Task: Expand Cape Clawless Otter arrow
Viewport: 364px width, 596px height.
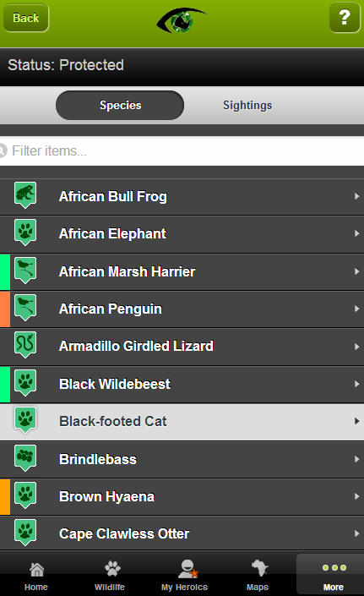Action: [x=356, y=533]
